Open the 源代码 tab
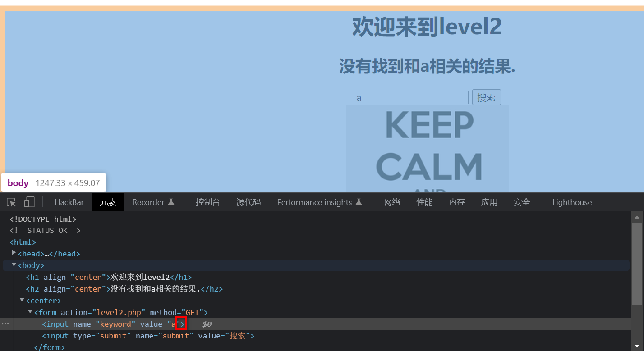Screen dimensions: 644x351 (248, 202)
